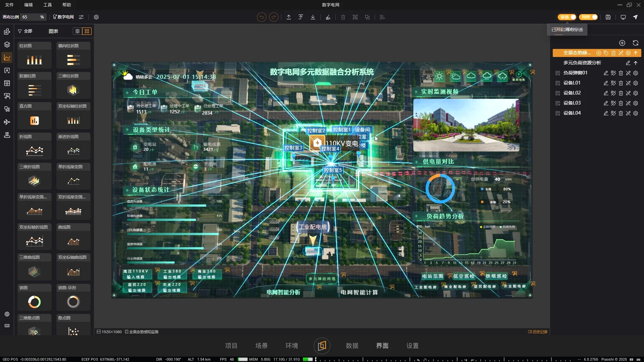The height and width of the screenshot is (362, 644).
Task: Click the export/download icon in the toolbar
Action: pyautogui.click(x=313, y=17)
